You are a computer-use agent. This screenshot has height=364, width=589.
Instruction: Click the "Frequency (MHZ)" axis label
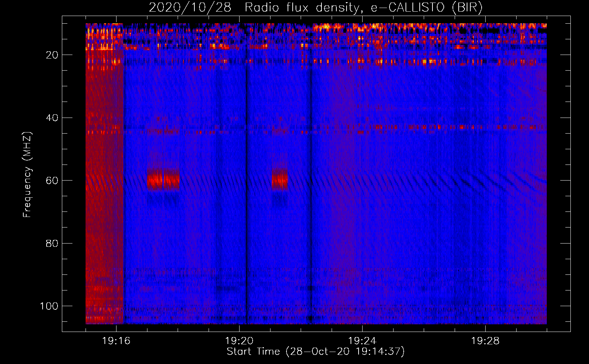[27, 175]
